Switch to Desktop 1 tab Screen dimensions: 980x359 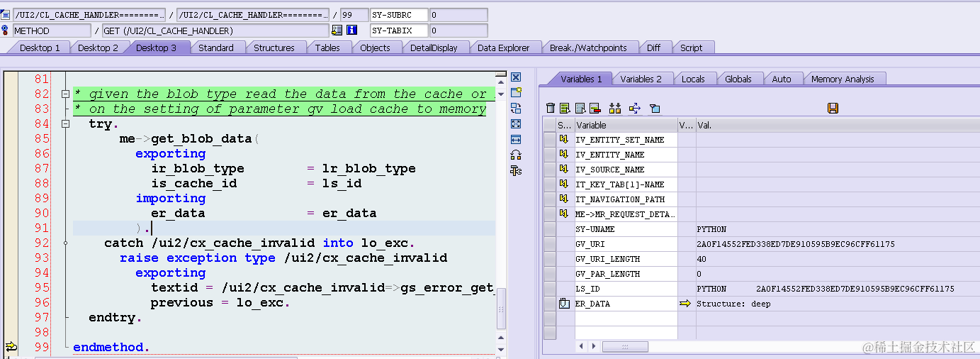click(40, 48)
